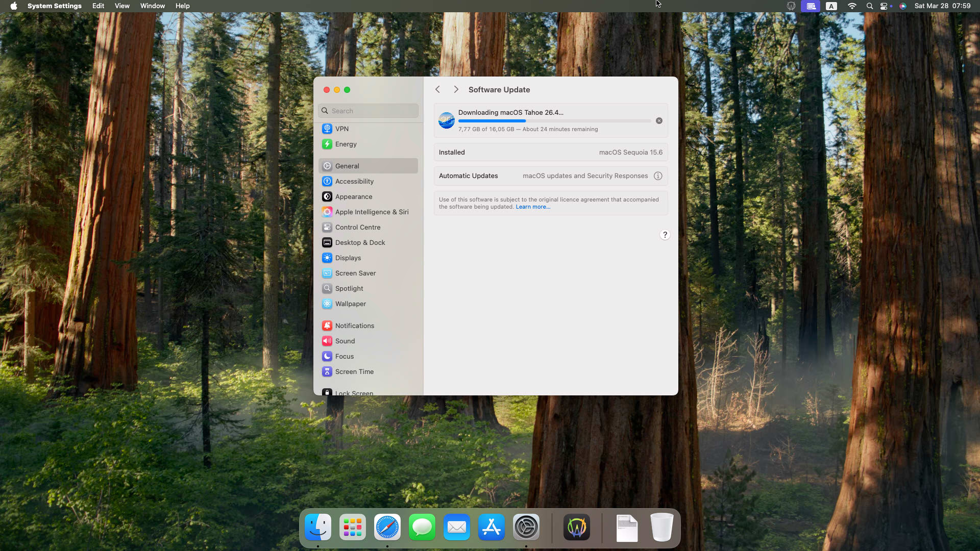Open Displays settings
This screenshot has width=980, height=551.
[368, 258]
